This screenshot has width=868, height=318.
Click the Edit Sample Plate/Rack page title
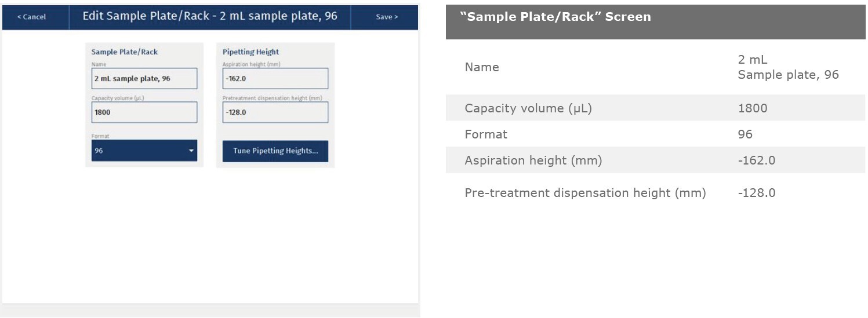point(210,16)
